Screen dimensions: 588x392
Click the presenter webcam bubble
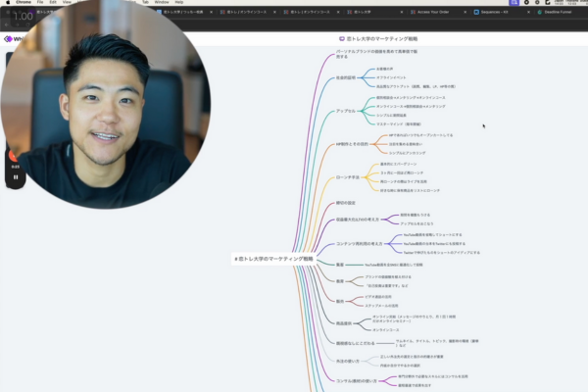106,104
